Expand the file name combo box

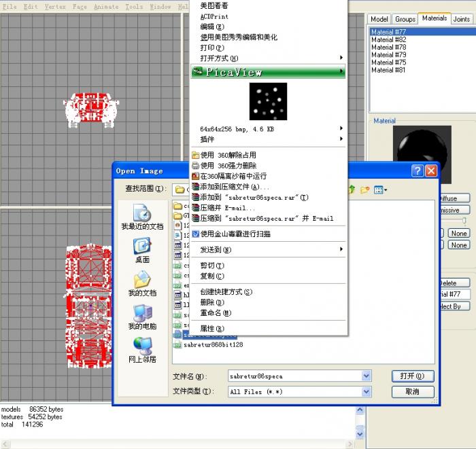tap(367, 376)
